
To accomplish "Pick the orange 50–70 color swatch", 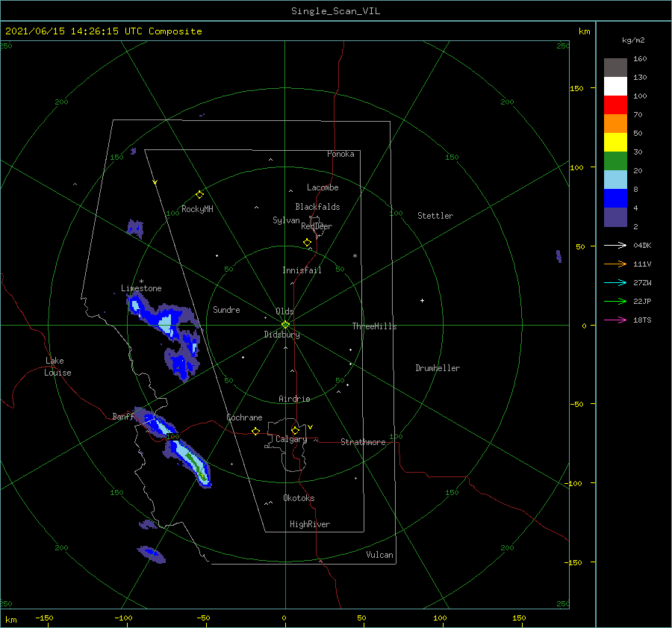I will point(615,124).
